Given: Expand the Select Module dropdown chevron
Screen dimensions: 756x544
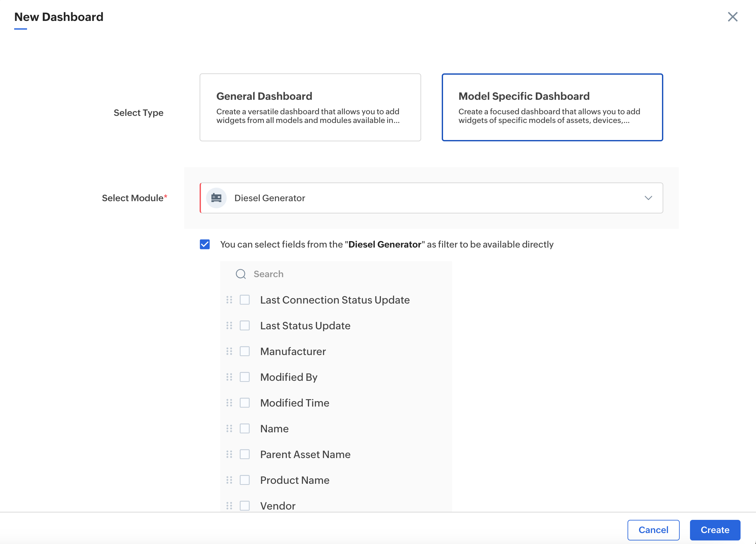Looking at the screenshot, I should click(x=648, y=198).
